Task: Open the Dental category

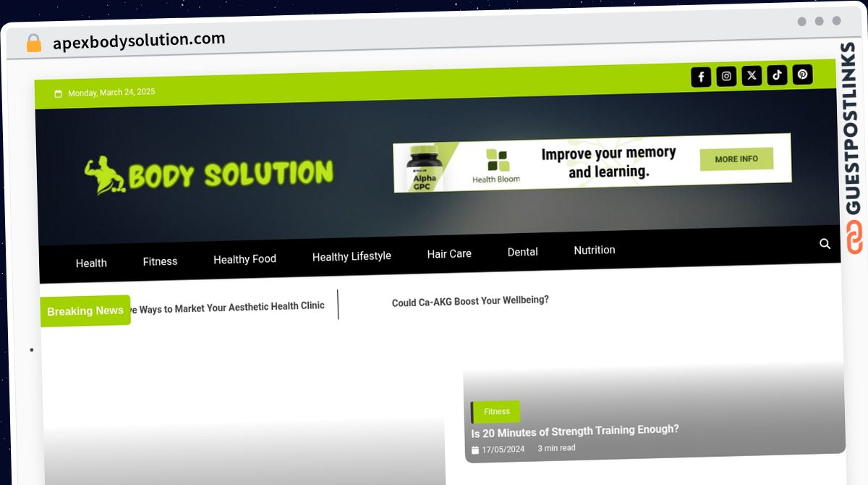Action: click(522, 252)
